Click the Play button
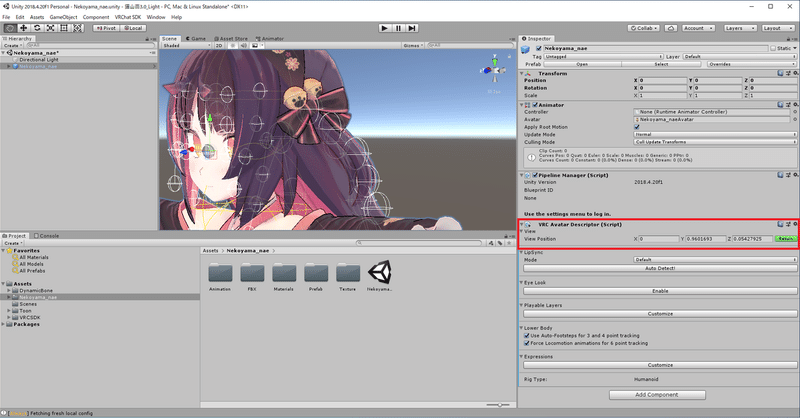The height and width of the screenshot is (418, 800). 385,28
